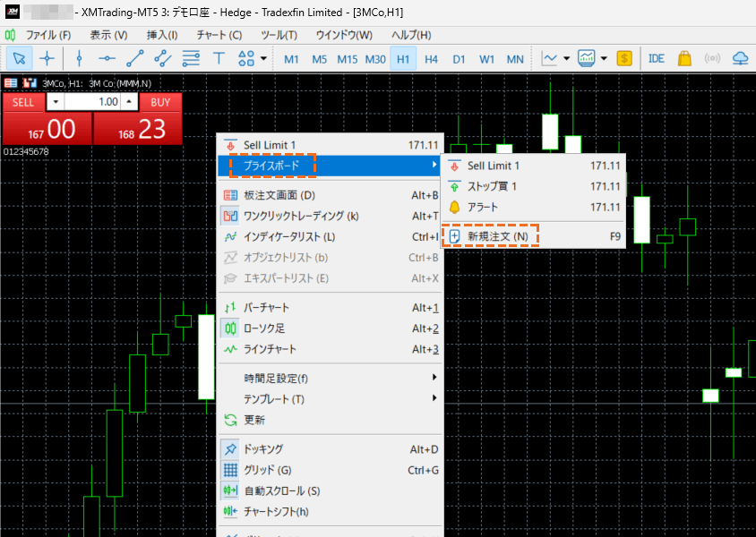Select the crosshair tool in the toolbar
The image size is (756, 537).
pyautogui.click(x=47, y=58)
